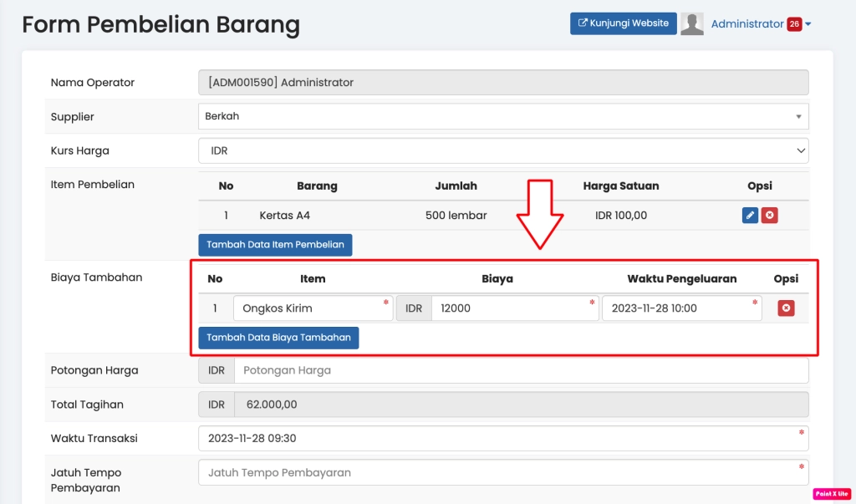Open the Supplier dropdown showing Berkah
The image size is (856, 504).
pyautogui.click(x=503, y=116)
